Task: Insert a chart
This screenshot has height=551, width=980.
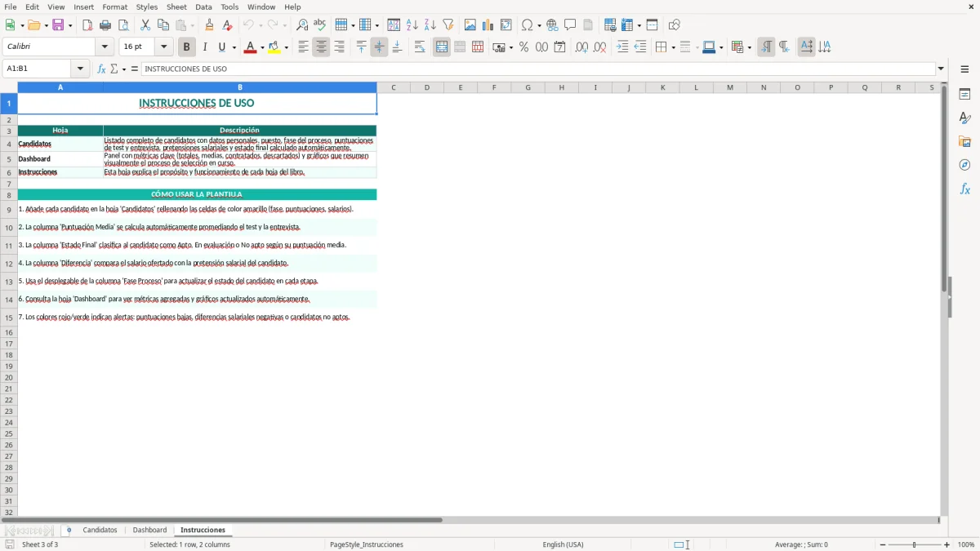Action: click(x=488, y=25)
